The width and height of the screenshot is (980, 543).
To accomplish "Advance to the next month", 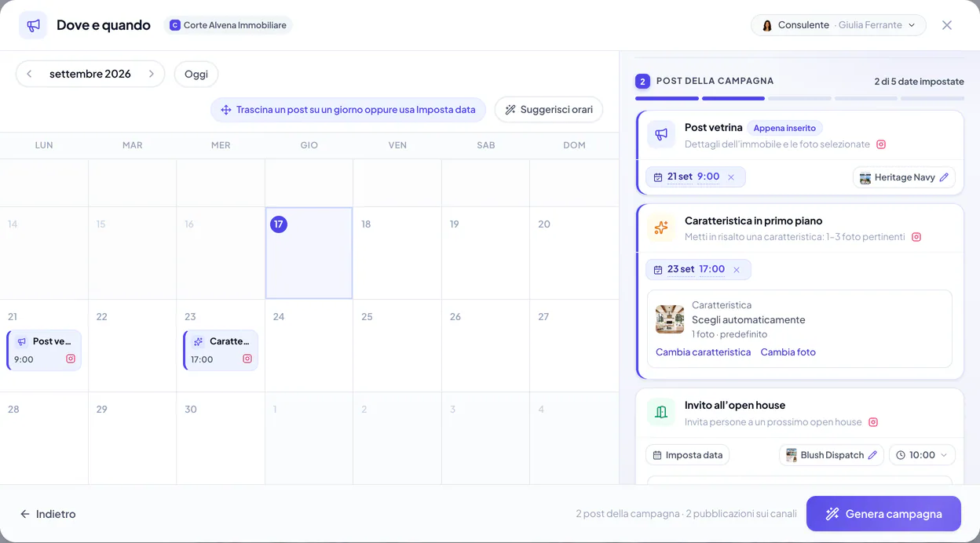I will click(x=152, y=74).
